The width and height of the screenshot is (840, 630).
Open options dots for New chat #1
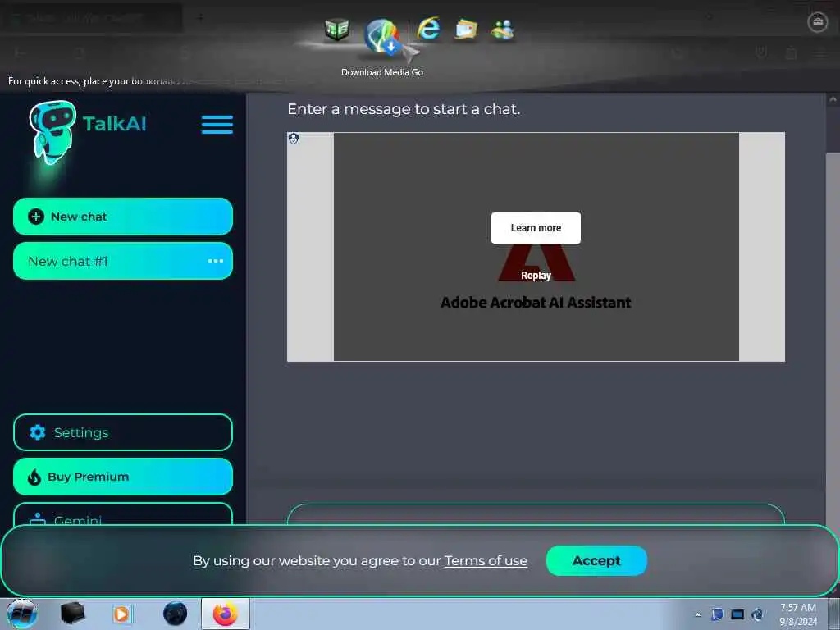pyautogui.click(x=216, y=261)
